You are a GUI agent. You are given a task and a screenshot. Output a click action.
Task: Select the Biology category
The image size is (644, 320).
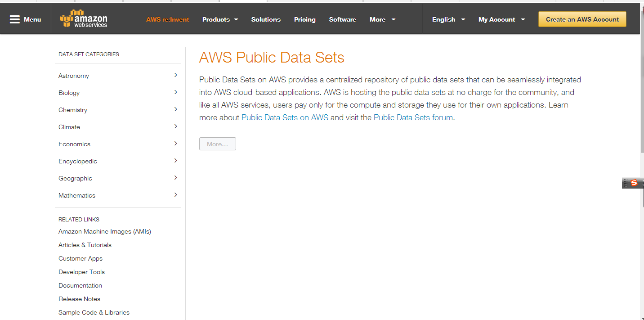(x=69, y=93)
